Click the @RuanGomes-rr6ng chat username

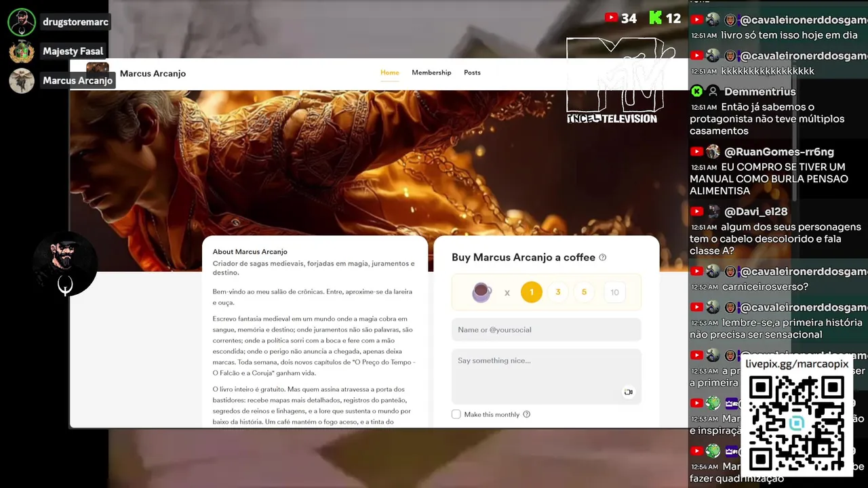(779, 152)
